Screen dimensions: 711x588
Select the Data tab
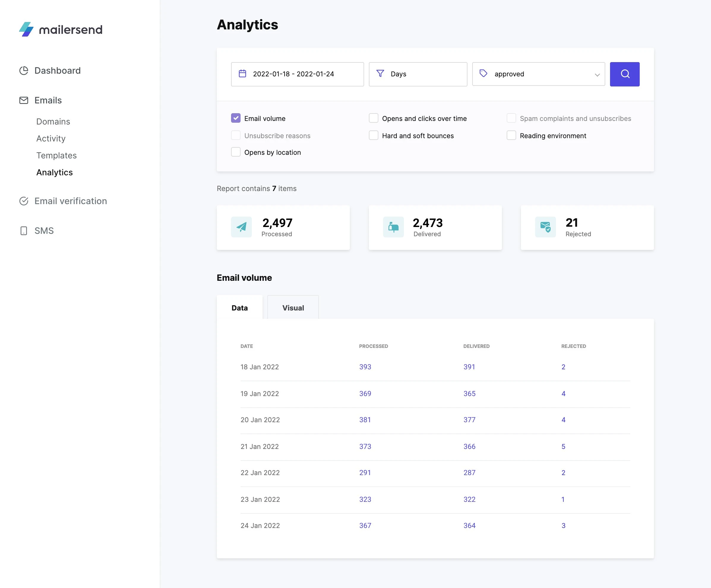pos(239,308)
